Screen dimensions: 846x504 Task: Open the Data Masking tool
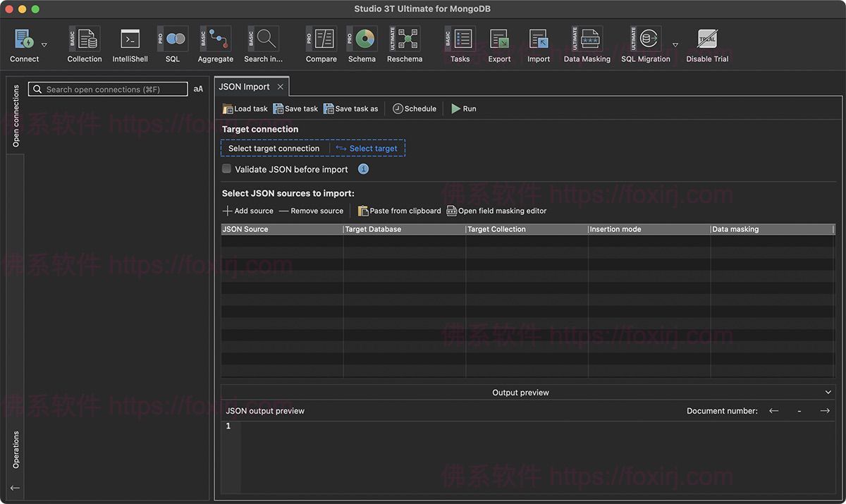coord(587,44)
